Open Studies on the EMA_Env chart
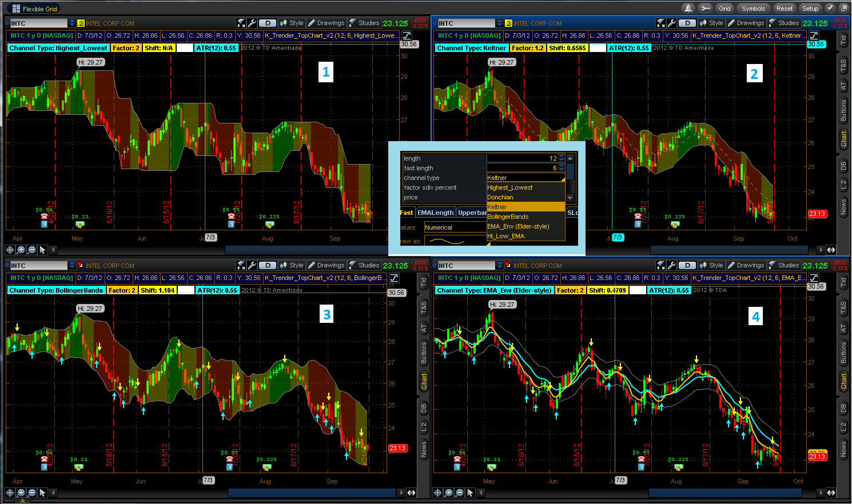Screen dimensions: 852x504 pos(784,266)
